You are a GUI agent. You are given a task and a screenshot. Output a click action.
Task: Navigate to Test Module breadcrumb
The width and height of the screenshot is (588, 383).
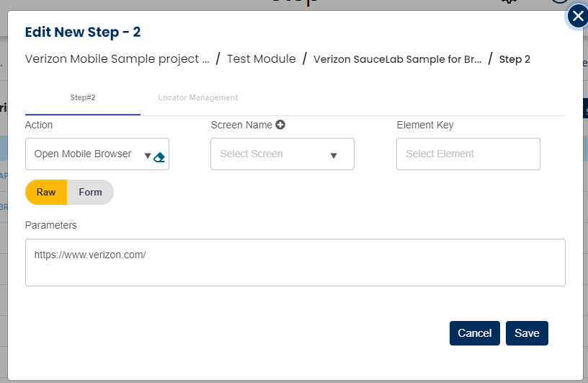[x=261, y=59]
